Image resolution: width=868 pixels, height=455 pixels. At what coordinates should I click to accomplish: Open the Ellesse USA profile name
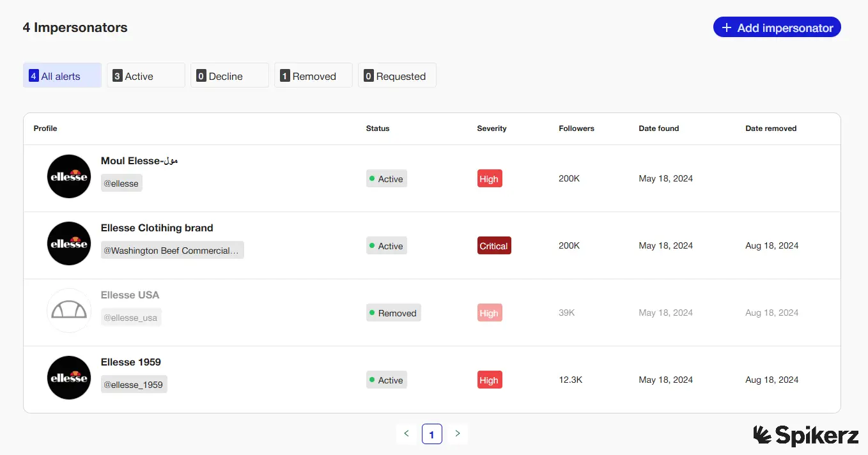[x=130, y=295]
